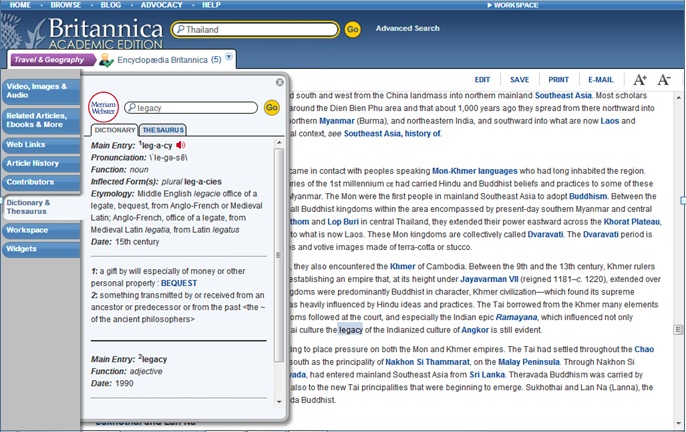Expand the Encyclopaedia Britannica tab dropdown arrow

(x=229, y=57)
